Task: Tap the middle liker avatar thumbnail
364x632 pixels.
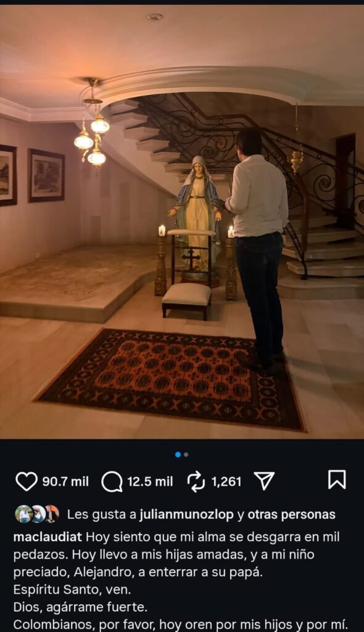Action: pyautogui.click(x=38, y=514)
